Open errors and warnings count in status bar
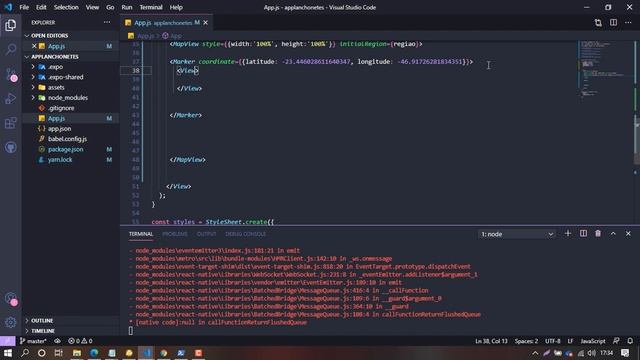640x360 pixels. (80, 341)
